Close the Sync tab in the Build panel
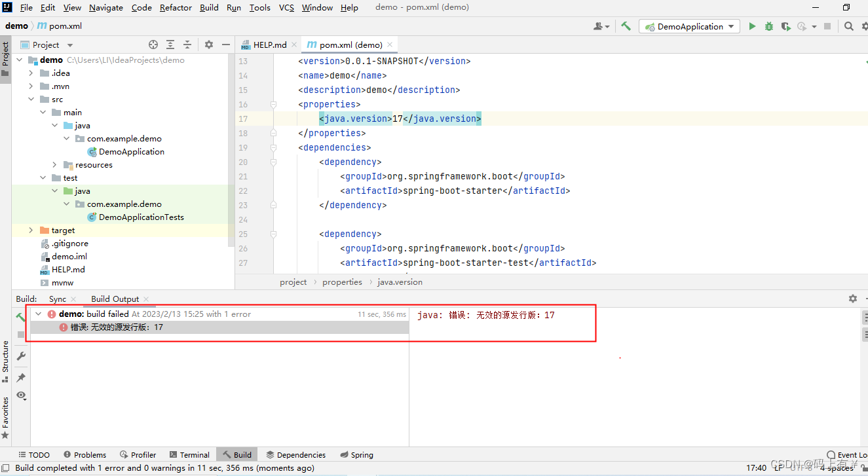The width and height of the screenshot is (868, 476). pos(73,299)
